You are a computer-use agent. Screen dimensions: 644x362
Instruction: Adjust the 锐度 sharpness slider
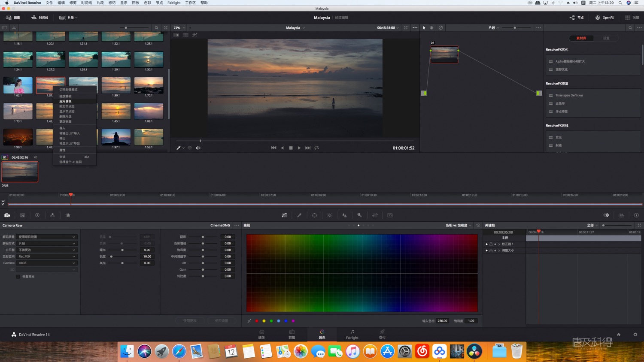point(112,256)
